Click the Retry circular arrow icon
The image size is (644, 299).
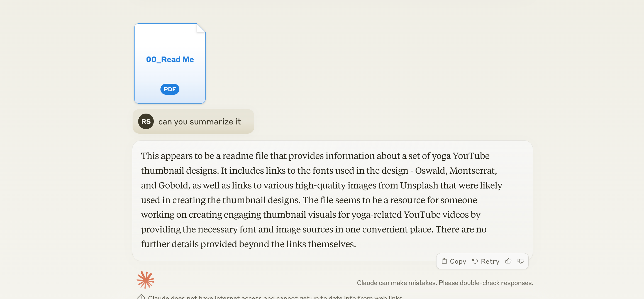tap(475, 261)
